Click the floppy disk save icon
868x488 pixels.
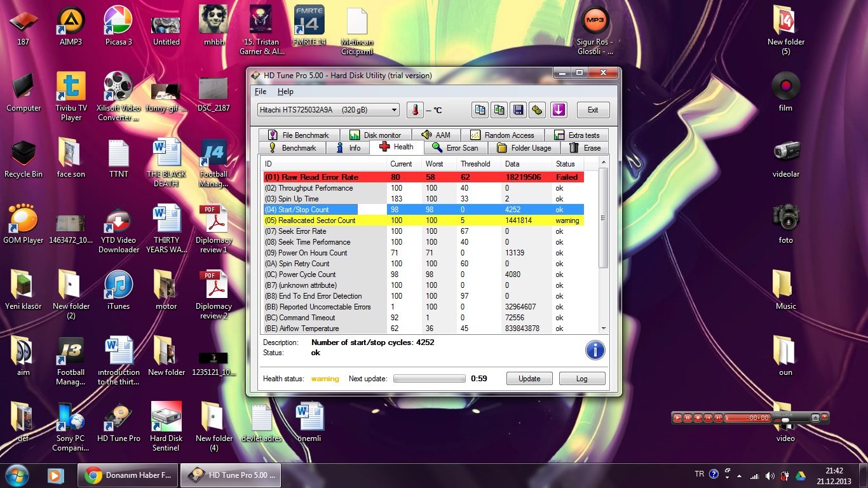pyautogui.click(x=519, y=110)
